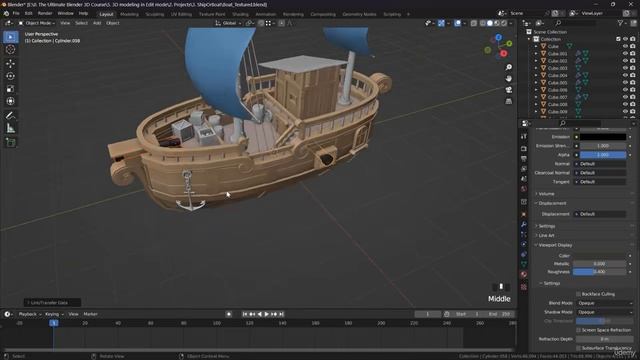The height and width of the screenshot is (360, 640).
Task: Click the Roughness slider in Viewport Display
Action: (599, 272)
